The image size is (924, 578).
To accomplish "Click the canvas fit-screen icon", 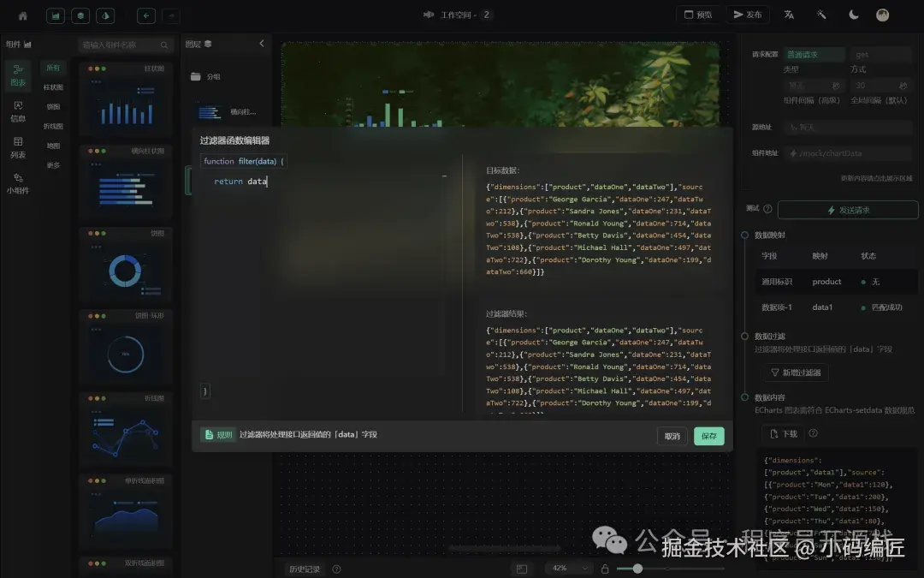I will click(522, 569).
